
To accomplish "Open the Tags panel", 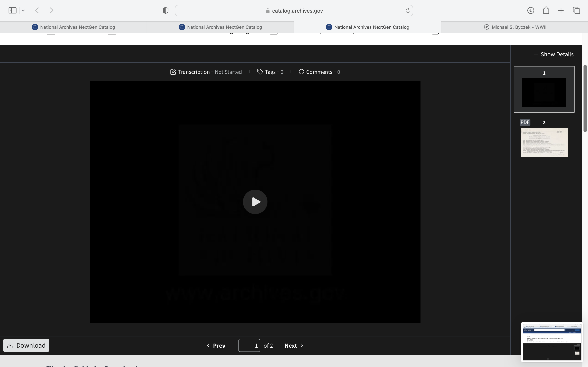I will click(270, 72).
